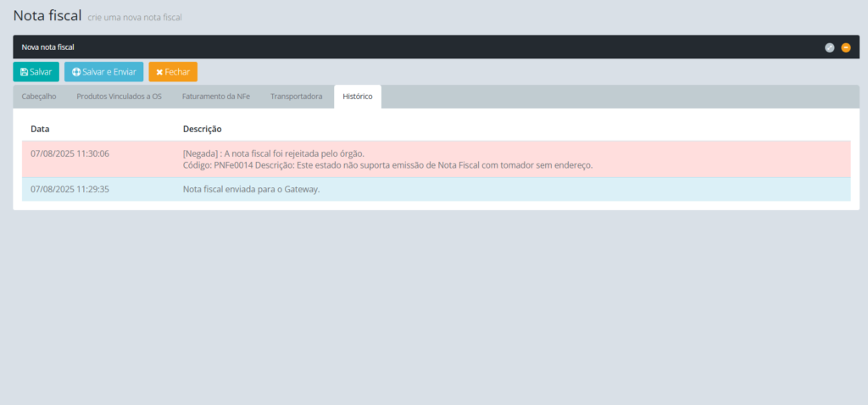Switch to the Cabeçalho tab

pos(39,97)
